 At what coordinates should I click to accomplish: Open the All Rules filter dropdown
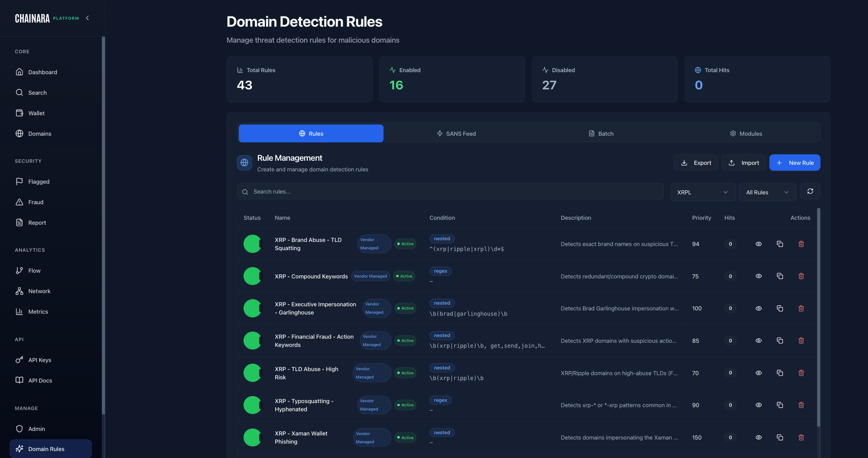point(767,192)
